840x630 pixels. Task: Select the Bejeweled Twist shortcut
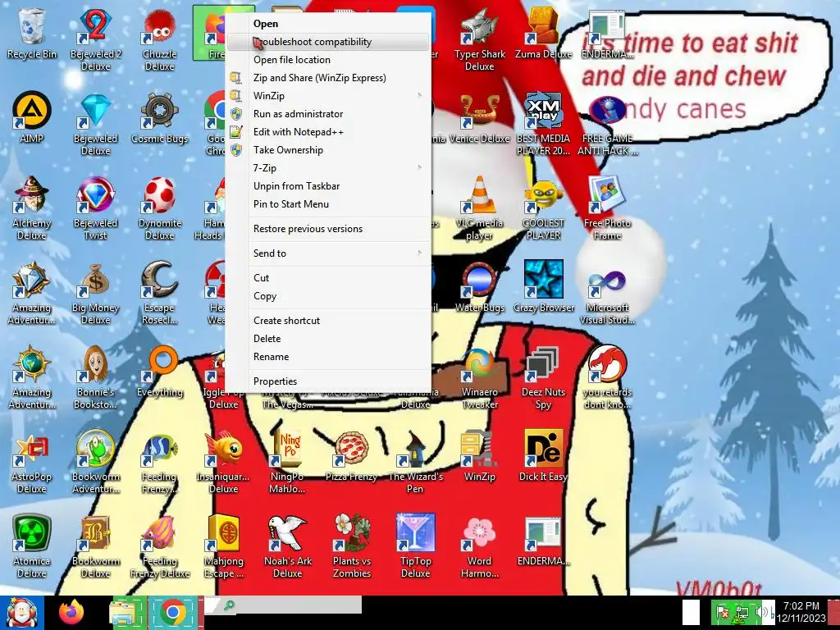[x=95, y=208]
